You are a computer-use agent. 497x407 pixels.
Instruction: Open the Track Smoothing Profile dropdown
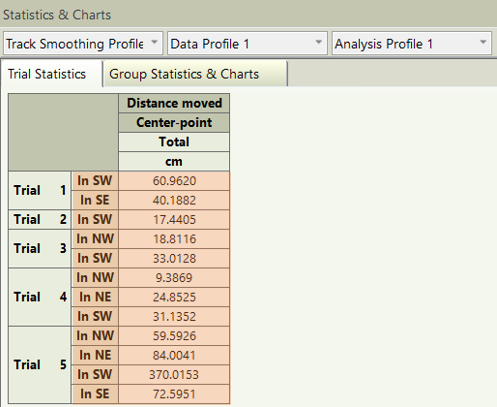83,44
